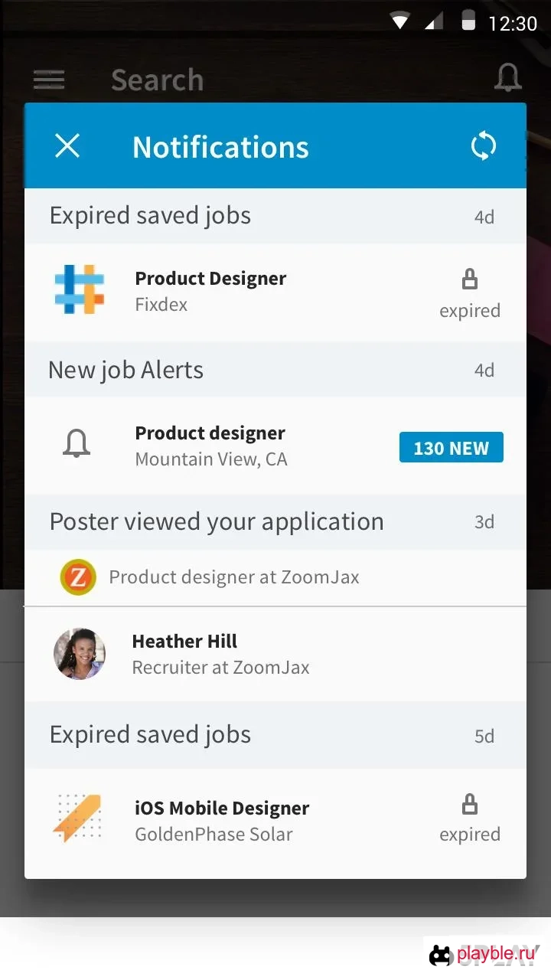
Task: Close the Notifications panel with X icon
Action: click(67, 145)
